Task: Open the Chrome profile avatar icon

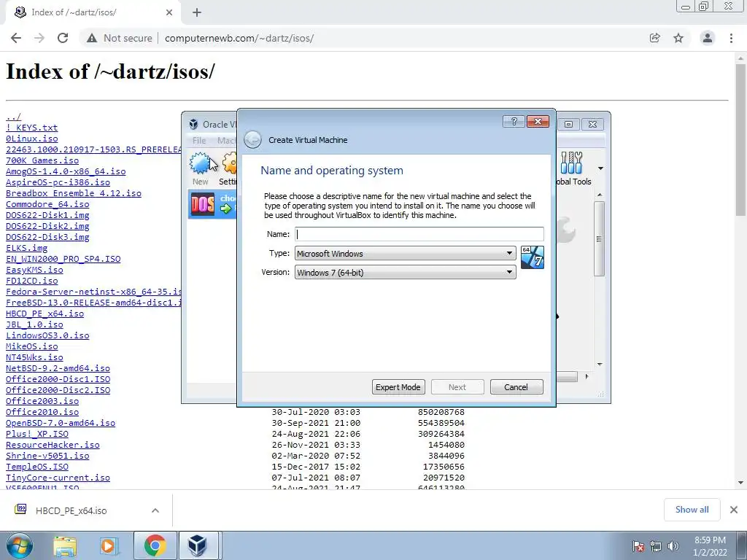Action: [x=708, y=38]
